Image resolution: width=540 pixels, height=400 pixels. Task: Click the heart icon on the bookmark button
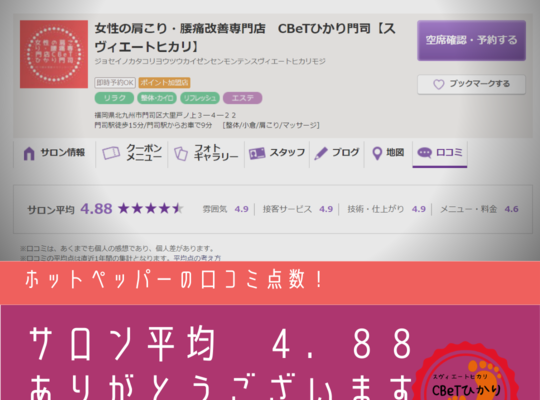[x=438, y=84]
